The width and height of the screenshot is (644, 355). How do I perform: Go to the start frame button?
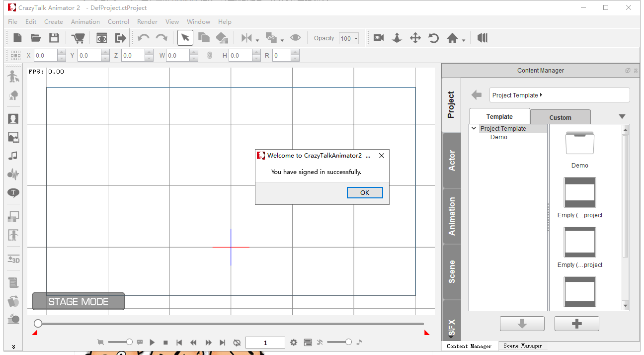coord(179,343)
